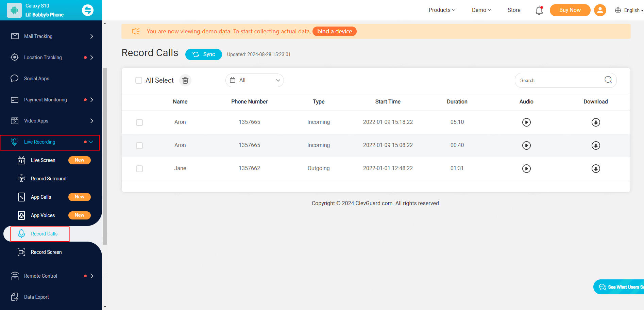Click the Android device icon in header

point(14,10)
